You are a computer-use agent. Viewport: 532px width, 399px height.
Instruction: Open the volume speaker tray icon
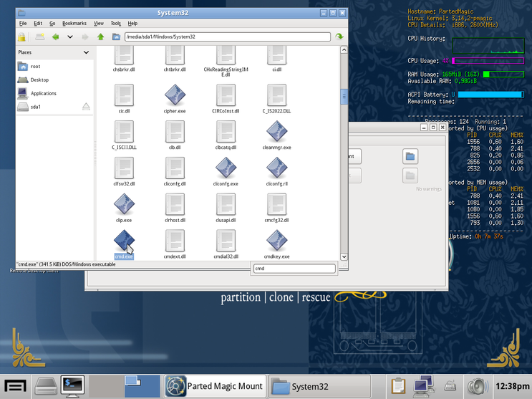pyautogui.click(x=478, y=386)
